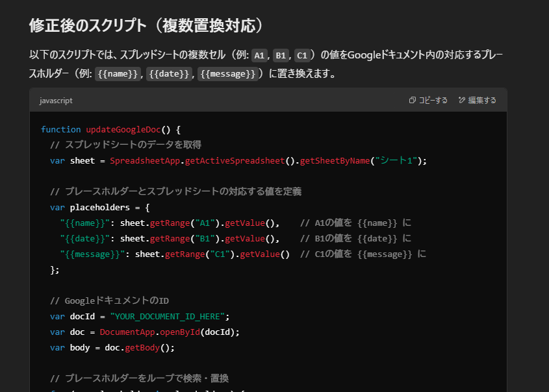Click the inline code chip {{date}}
The height and width of the screenshot is (392, 549).
(x=169, y=74)
